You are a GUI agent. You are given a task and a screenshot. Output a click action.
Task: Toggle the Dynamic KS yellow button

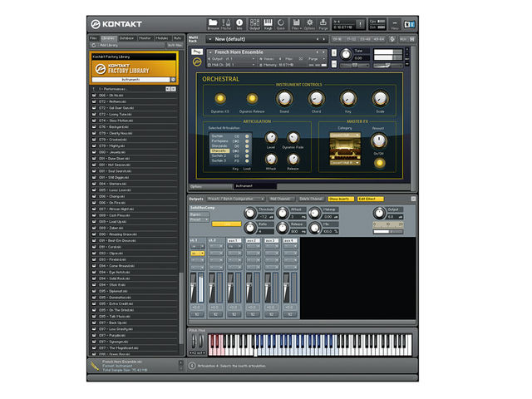pyautogui.click(x=219, y=98)
